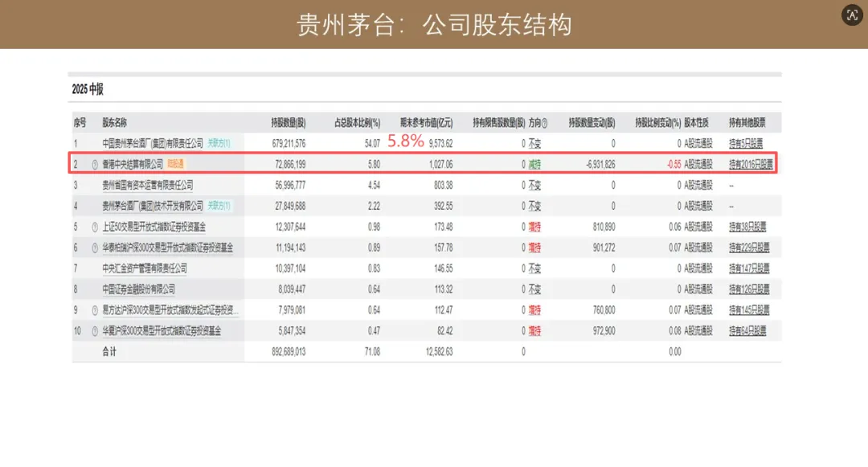
Task: Click 持有5只股票 link
Action: click(x=746, y=143)
